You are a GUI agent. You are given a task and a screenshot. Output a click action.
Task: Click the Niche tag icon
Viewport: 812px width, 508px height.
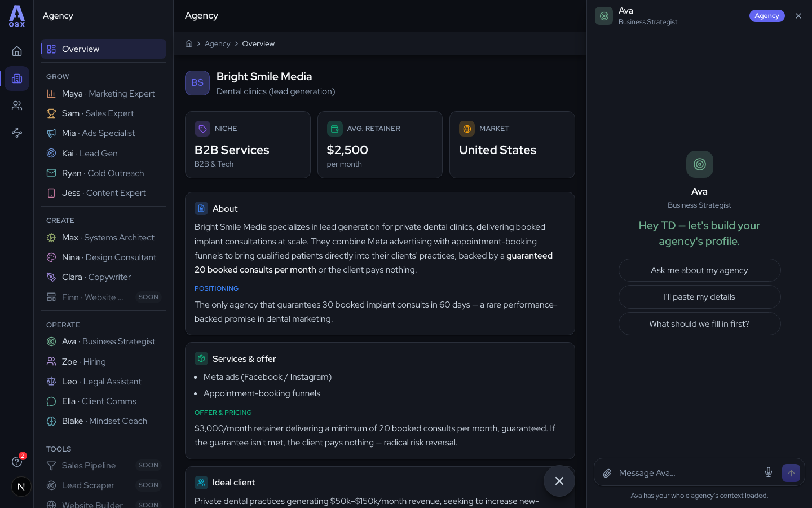coord(202,129)
